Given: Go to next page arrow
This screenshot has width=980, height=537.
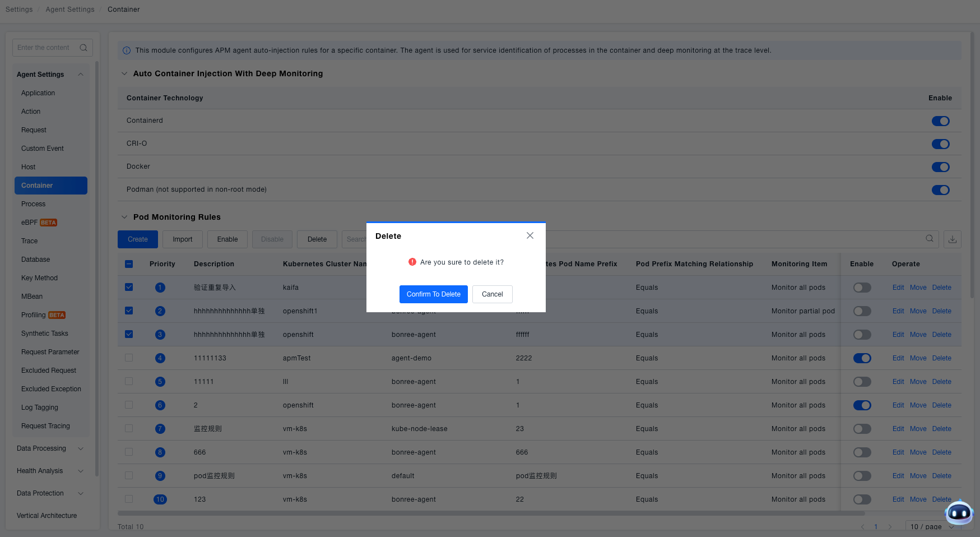Looking at the screenshot, I should coord(890,527).
